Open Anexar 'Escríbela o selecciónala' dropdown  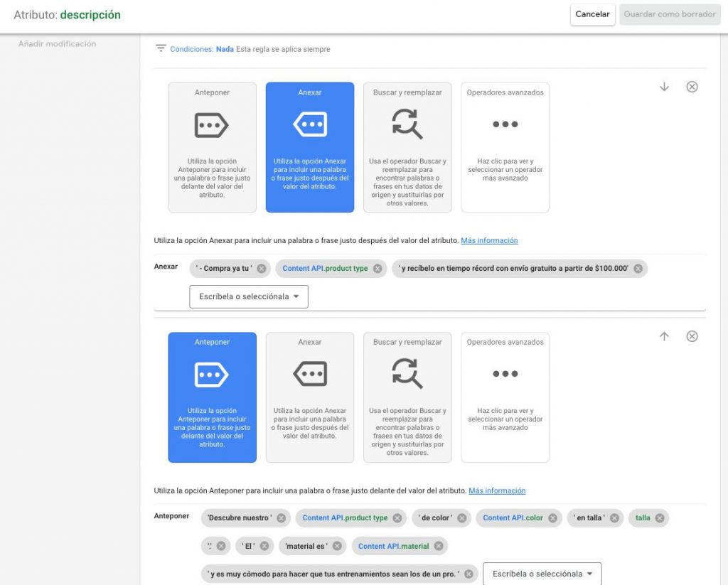tap(249, 296)
